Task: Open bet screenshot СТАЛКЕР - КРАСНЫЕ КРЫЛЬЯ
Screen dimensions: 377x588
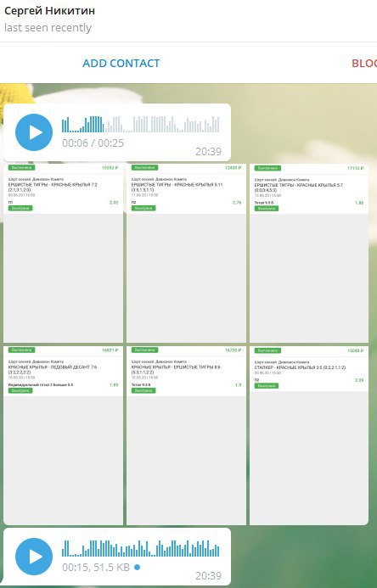Action: (309, 435)
